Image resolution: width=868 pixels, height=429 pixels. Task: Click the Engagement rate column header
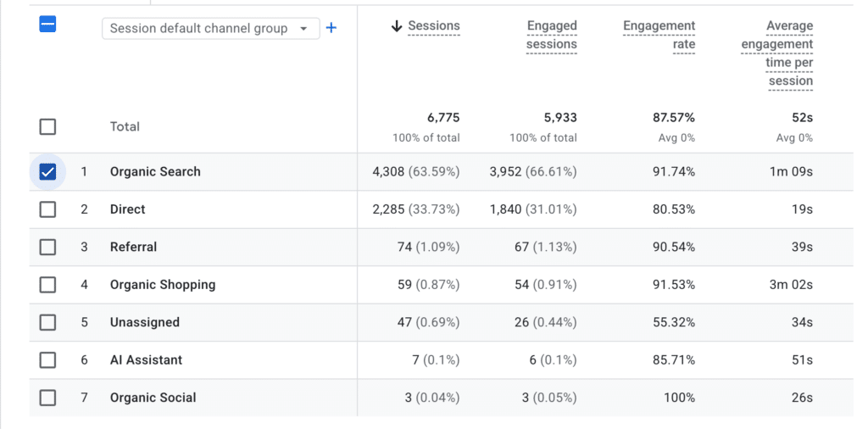tap(659, 35)
